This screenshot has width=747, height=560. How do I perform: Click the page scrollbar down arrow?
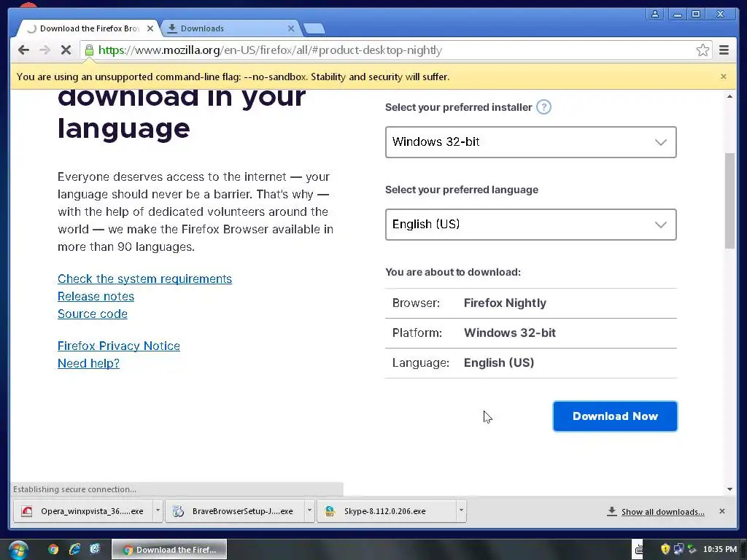pyautogui.click(x=729, y=489)
